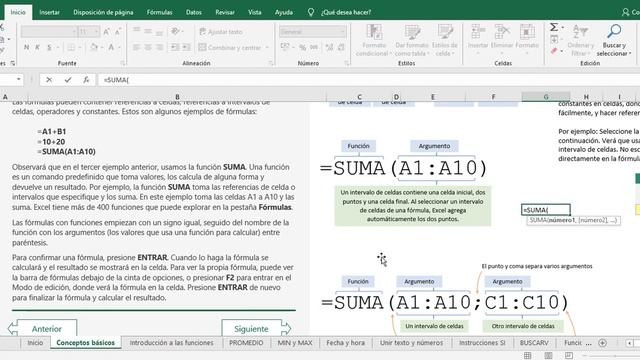Screen dimensions: 640x360
Task: Click the percent style icon
Action: (302, 47)
